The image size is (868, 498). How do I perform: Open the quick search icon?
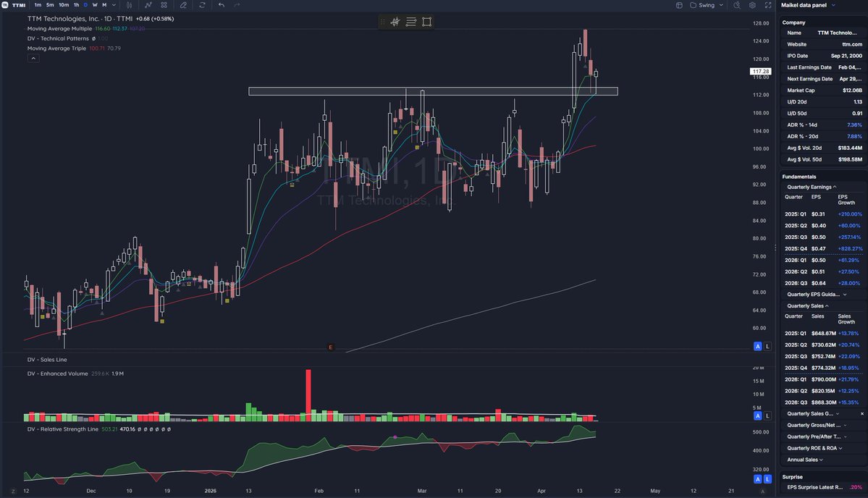pyautogui.click(x=737, y=5)
